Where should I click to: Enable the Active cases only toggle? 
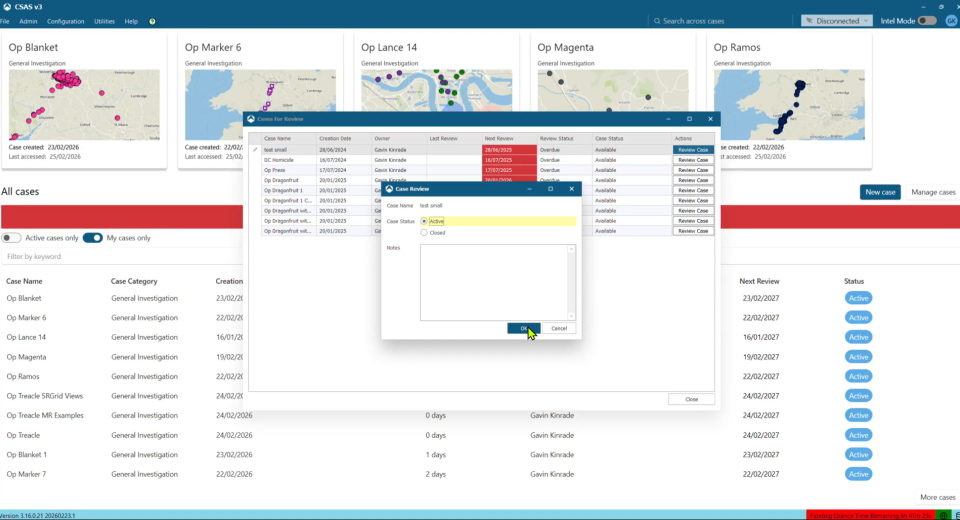point(11,238)
